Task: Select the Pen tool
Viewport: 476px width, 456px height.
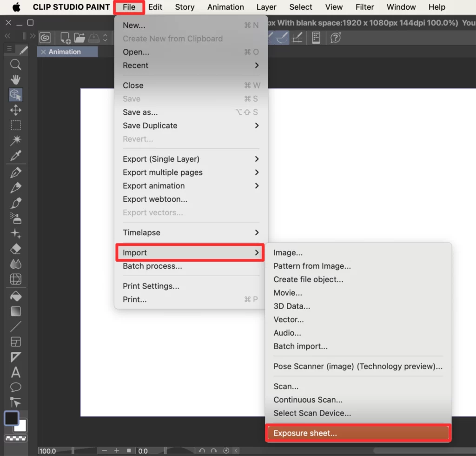Action: (x=15, y=172)
